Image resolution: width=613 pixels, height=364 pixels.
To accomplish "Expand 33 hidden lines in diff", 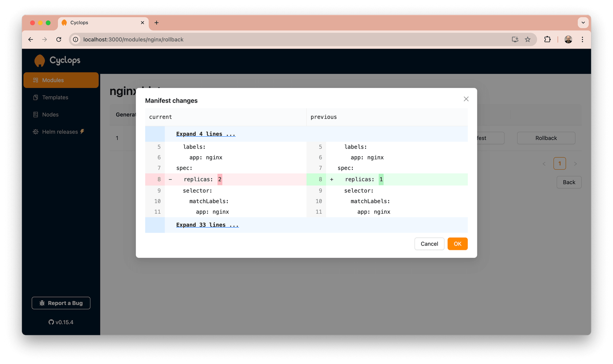I will coord(207,225).
